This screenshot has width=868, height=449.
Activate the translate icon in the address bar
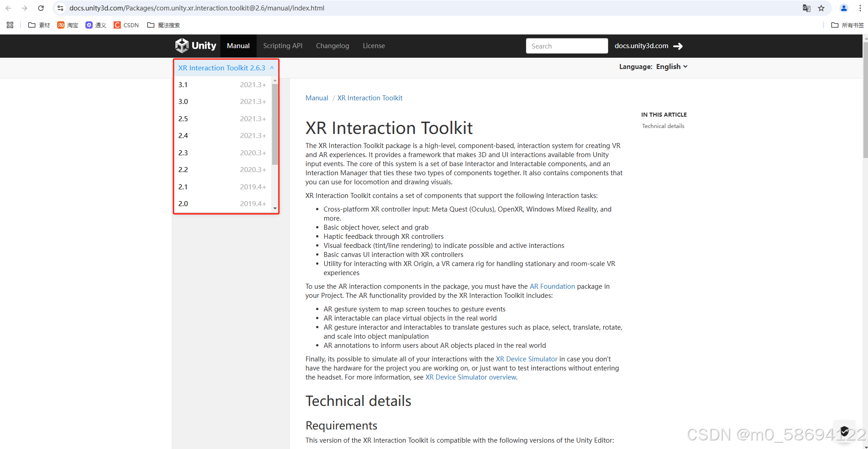(x=807, y=8)
